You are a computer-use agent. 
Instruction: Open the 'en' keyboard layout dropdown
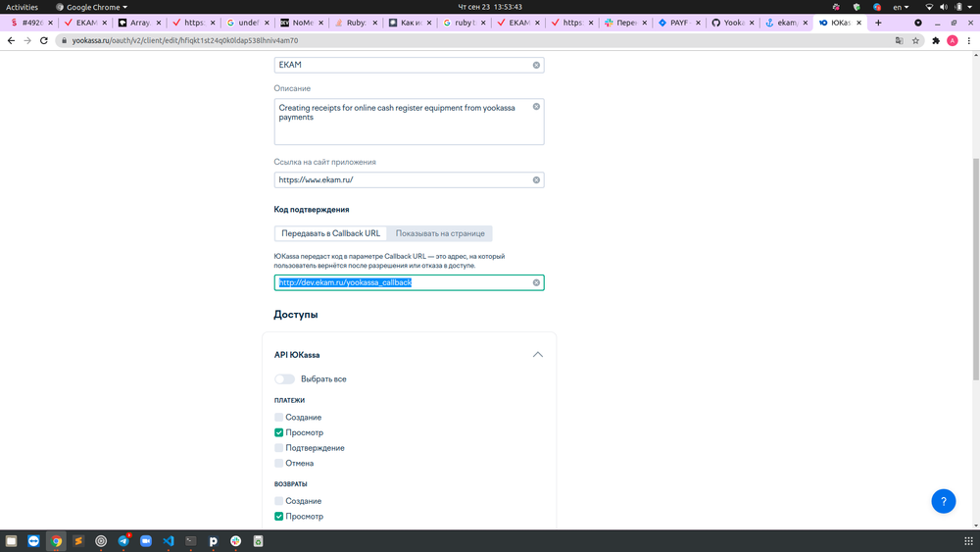(x=900, y=7)
